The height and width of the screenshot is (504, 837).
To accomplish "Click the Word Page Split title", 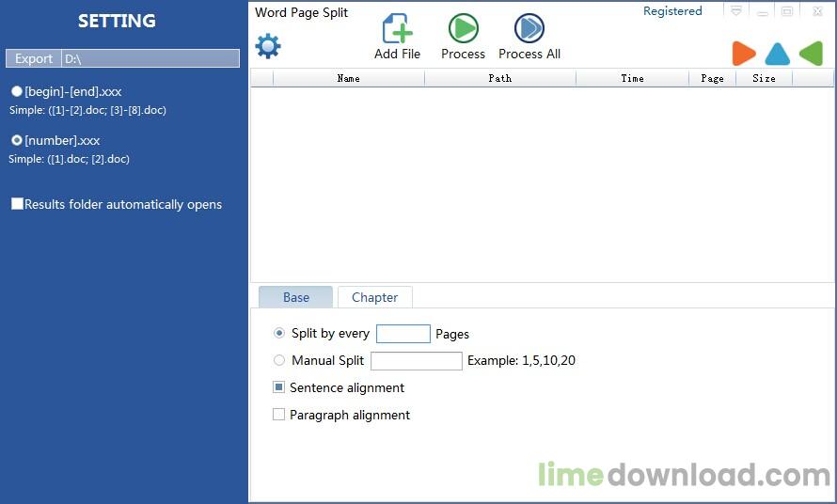I will pos(301,12).
